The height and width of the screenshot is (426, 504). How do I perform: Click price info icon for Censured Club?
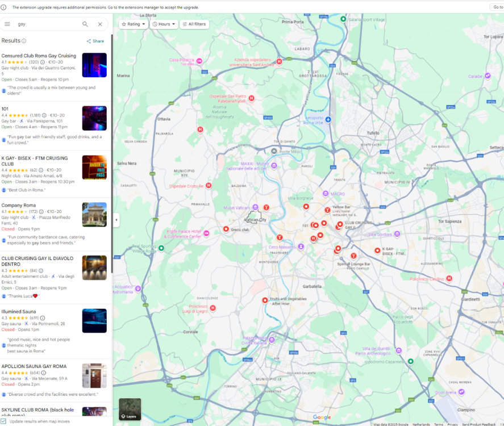pyautogui.click(x=43, y=62)
